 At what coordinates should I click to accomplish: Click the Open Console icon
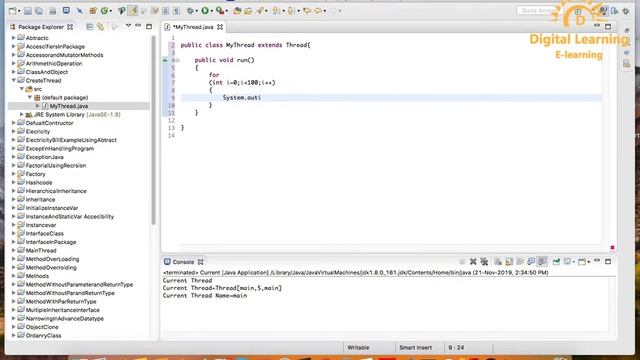pos(582,262)
